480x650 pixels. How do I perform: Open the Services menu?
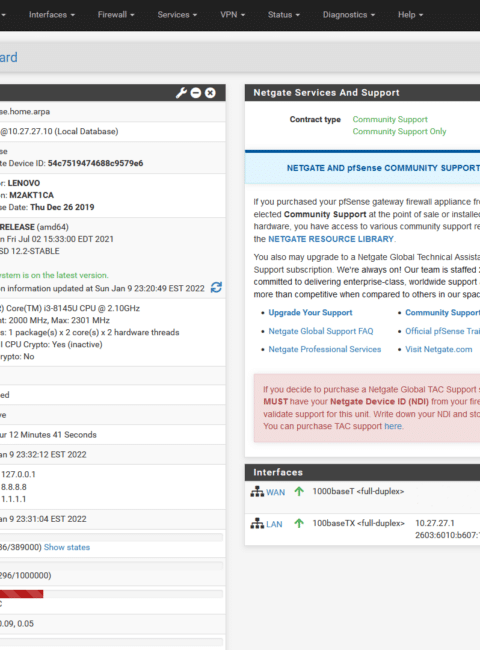(x=177, y=15)
